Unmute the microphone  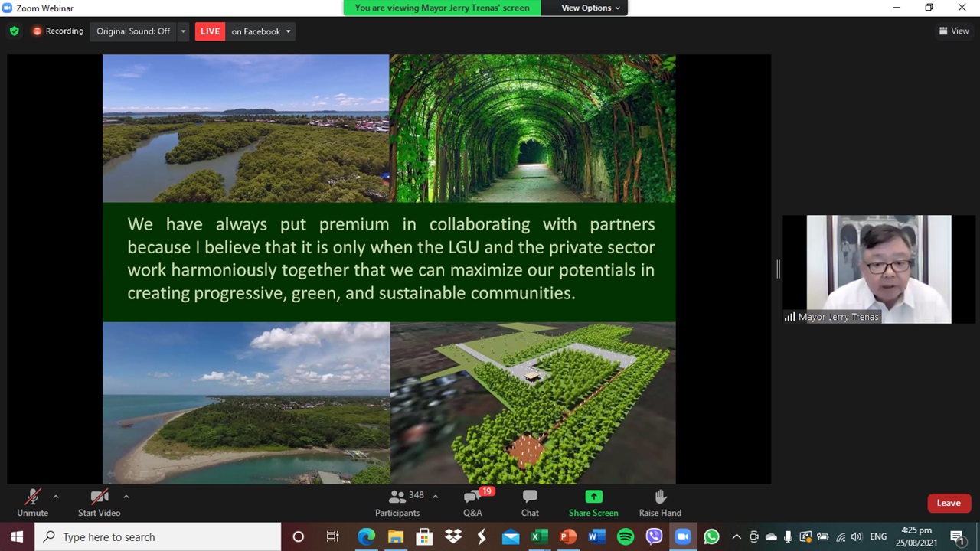click(x=32, y=503)
